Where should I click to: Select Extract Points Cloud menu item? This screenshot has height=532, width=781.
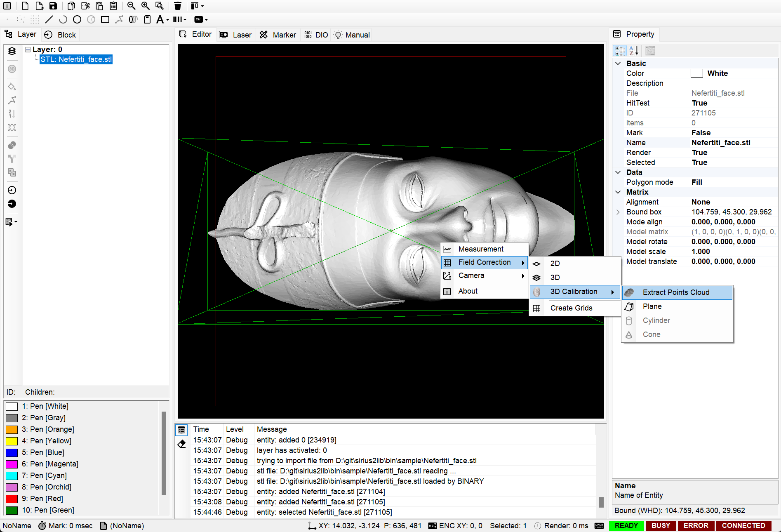click(x=677, y=292)
